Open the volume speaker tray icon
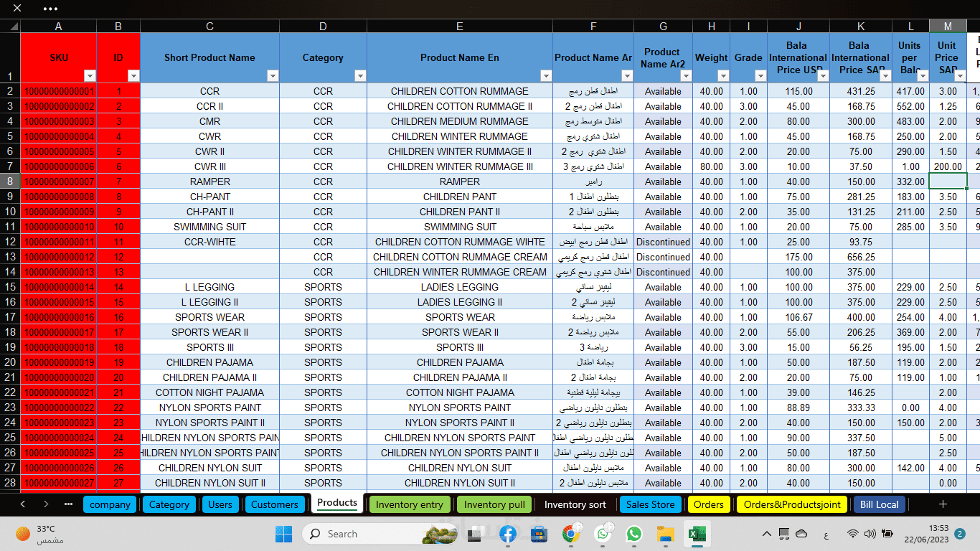The height and width of the screenshot is (551, 980). click(870, 534)
